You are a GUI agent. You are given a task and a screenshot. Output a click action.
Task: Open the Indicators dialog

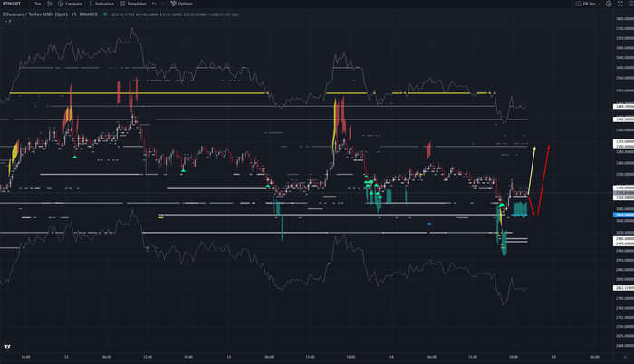101,4
